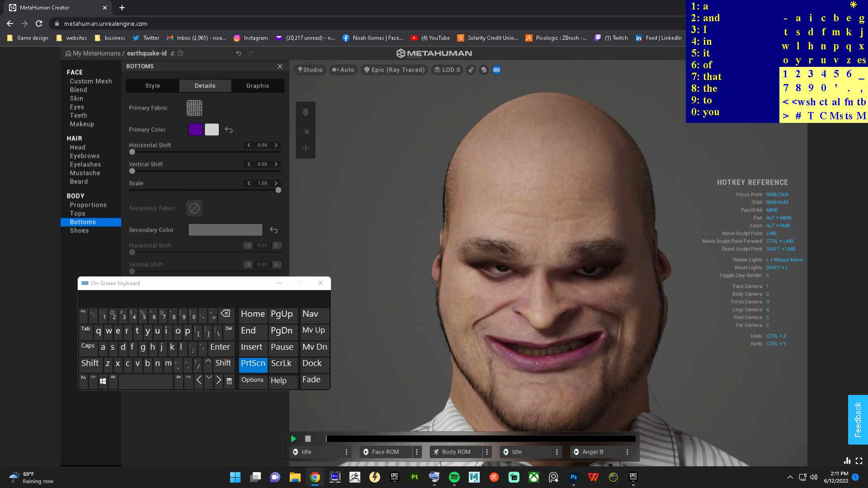Open options menu for Anger B animation
This screenshot has height=488, width=868.
coord(627,452)
